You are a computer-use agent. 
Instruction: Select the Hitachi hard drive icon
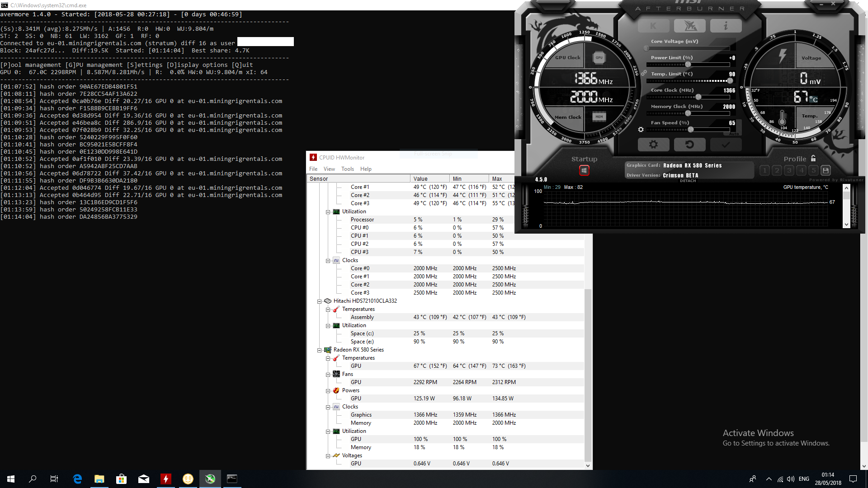click(328, 301)
